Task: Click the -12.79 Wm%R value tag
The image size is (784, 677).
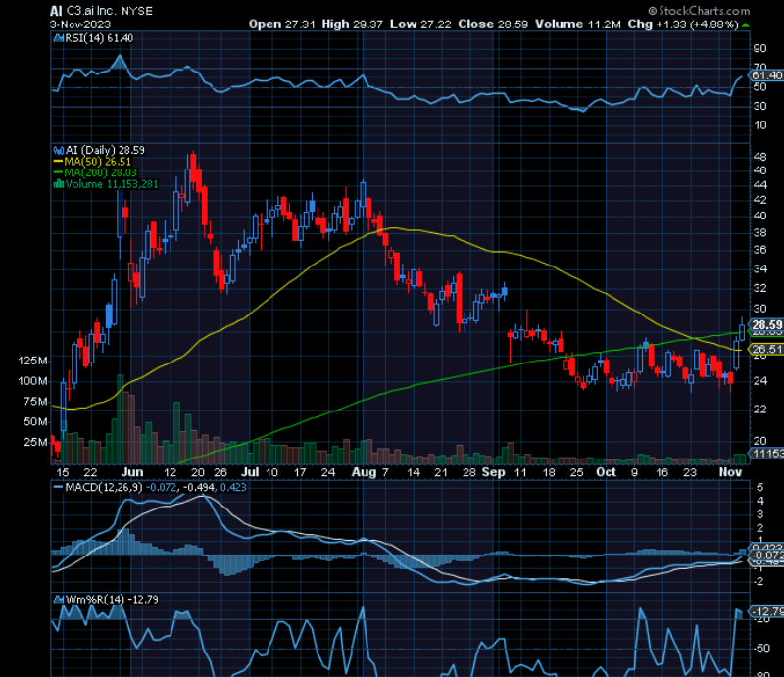Action: tap(763, 609)
